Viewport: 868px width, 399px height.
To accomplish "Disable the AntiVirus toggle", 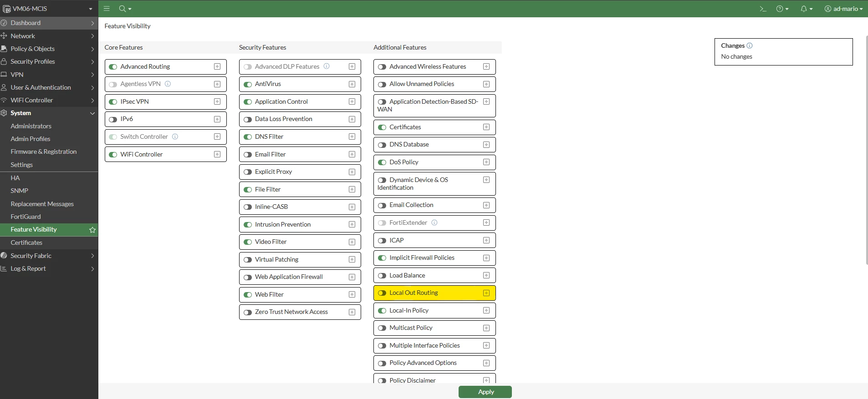I will point(248,84).
